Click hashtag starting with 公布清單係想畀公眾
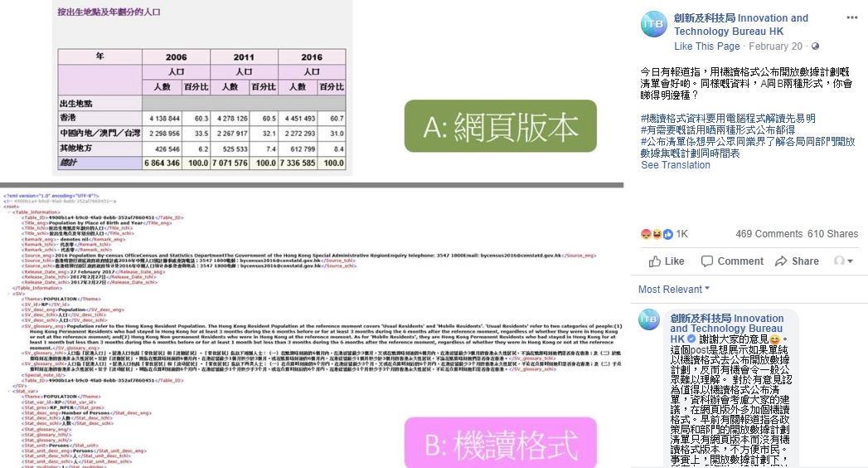This screenshot has width=868, height=468. (x=748, y=148)
